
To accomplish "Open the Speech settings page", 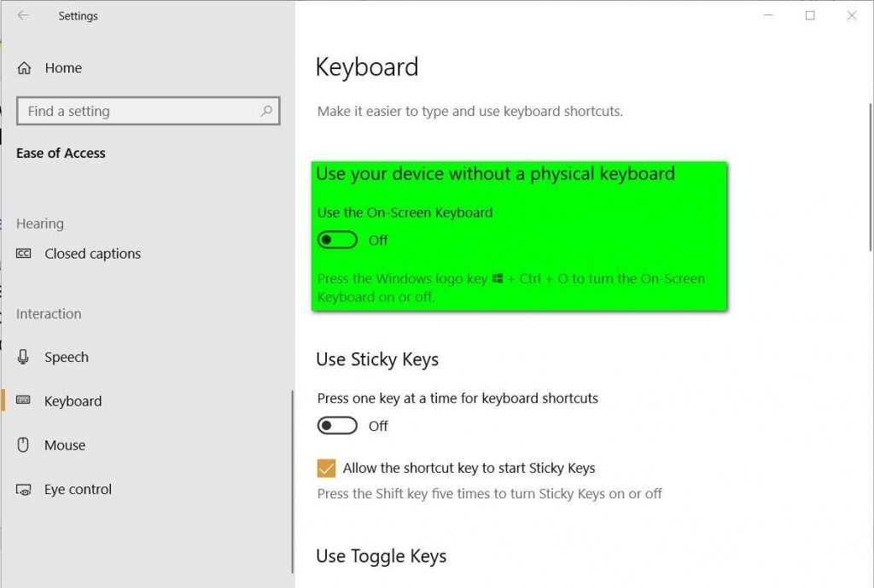I will [67, 357].
